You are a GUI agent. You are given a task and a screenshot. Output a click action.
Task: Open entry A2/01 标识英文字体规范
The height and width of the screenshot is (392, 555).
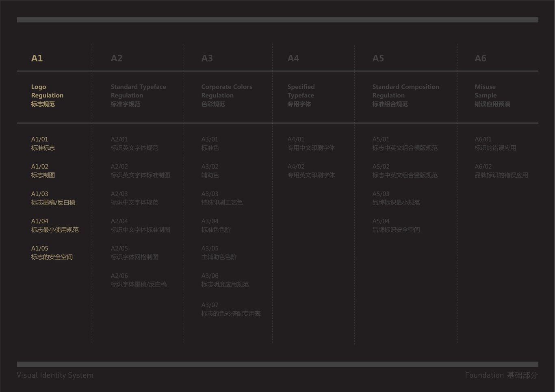pyautogui.click(x=134, y=144)
